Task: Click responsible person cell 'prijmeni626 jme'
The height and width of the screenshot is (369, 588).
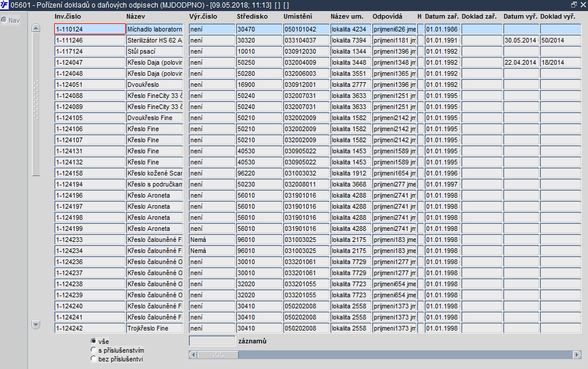Action: pos(395,29)
